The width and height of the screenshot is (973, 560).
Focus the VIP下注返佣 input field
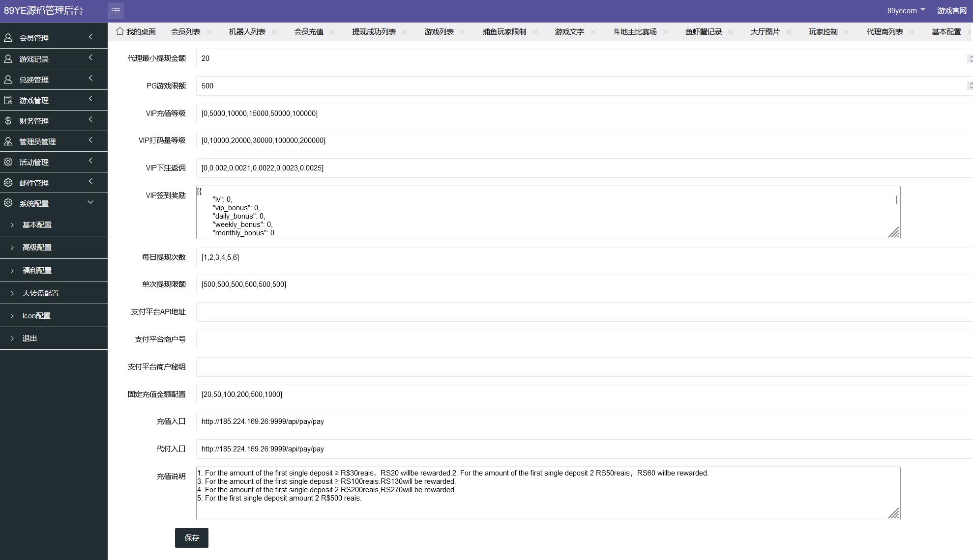coord(584,168)
